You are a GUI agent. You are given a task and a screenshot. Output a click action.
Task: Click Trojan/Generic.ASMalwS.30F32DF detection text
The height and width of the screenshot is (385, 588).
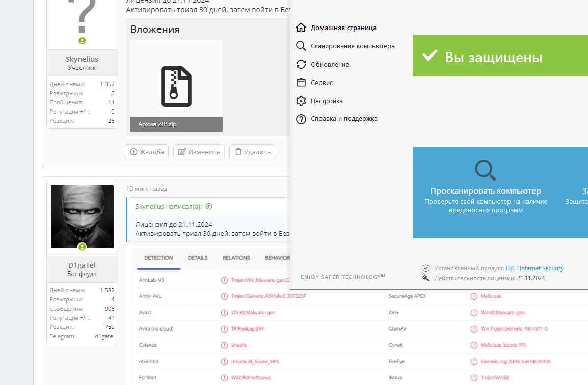[269, 296]
